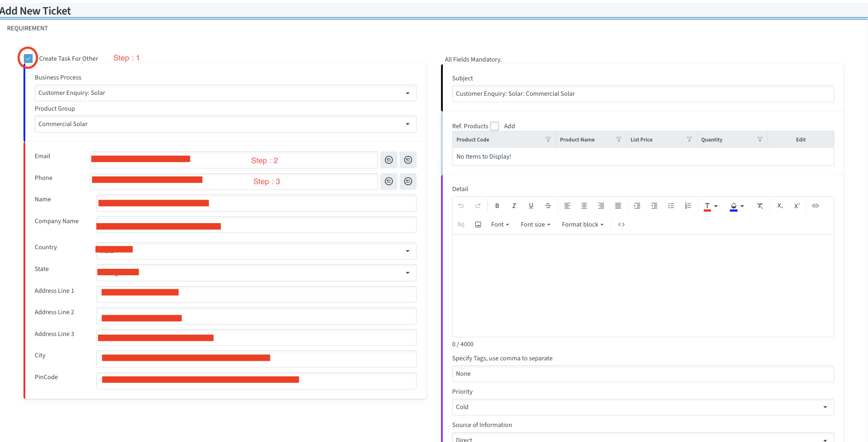Filter the Product Code column

coord(548,140)
